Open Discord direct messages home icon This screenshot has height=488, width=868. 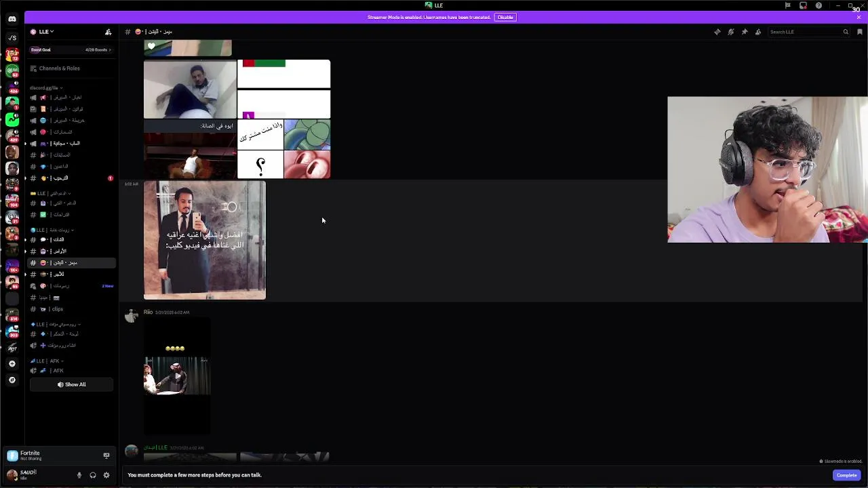coord(12,19)
